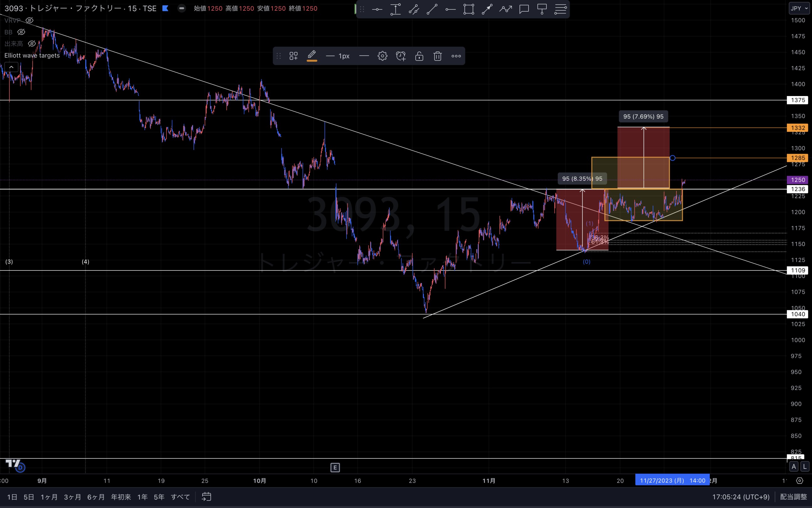Viewport: 812px width, 508px height.
Task: Click the 1236 horizontal line price label
Action: [x=798, y=189]
